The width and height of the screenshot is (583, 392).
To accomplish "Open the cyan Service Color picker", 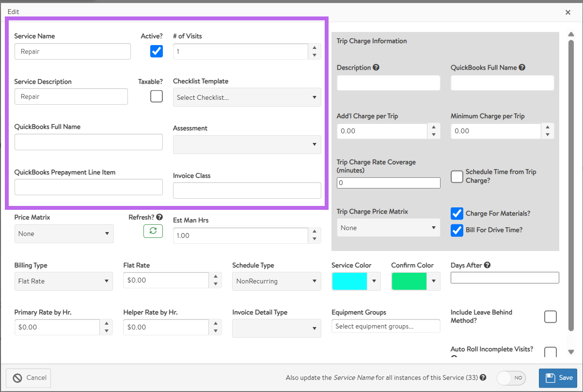I will pyautogui.click(x=356, y=281).
